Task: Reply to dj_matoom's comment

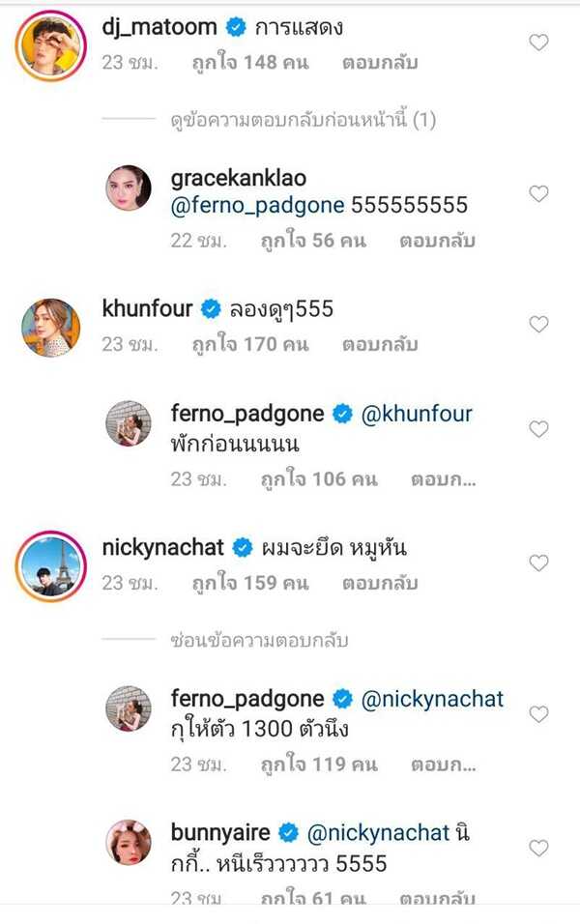Action: 379,63
